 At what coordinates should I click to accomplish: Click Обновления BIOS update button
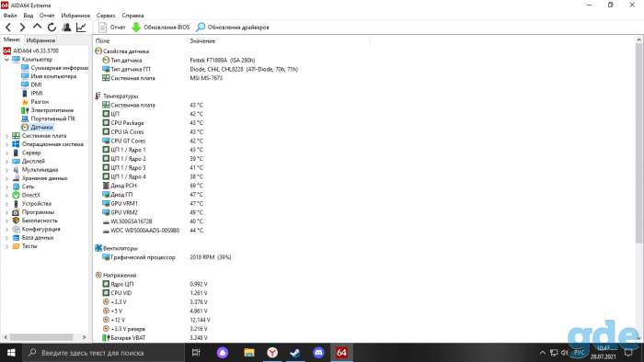(x=161, y=28)
